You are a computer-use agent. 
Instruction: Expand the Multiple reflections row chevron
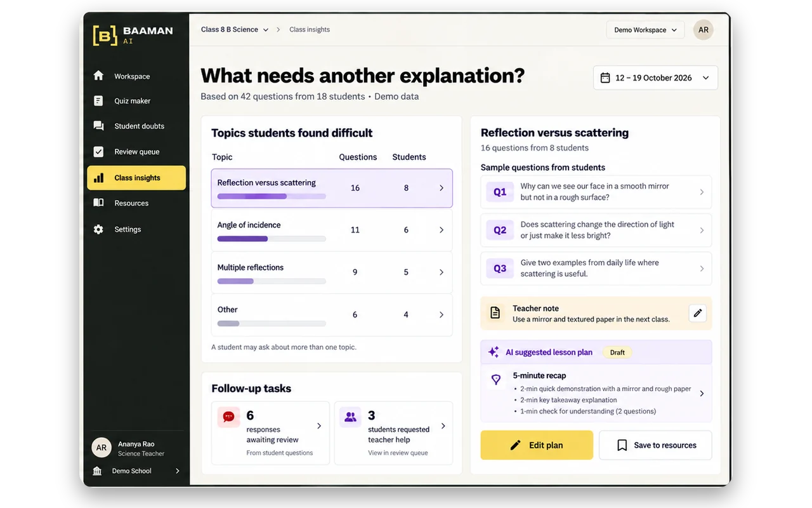click(442, 272)
